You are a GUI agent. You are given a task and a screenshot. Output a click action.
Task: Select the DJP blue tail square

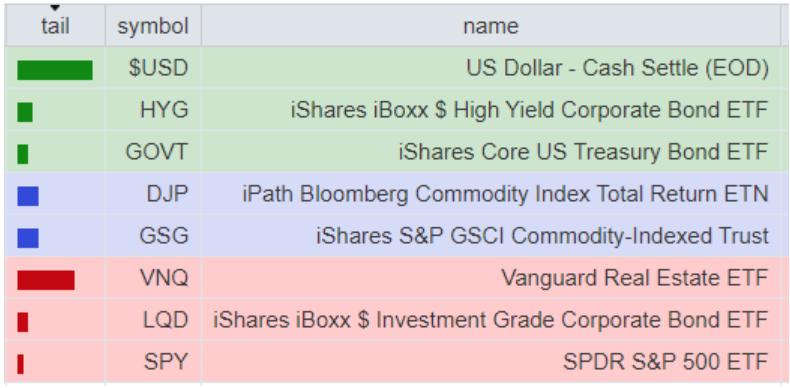point(28,196)
